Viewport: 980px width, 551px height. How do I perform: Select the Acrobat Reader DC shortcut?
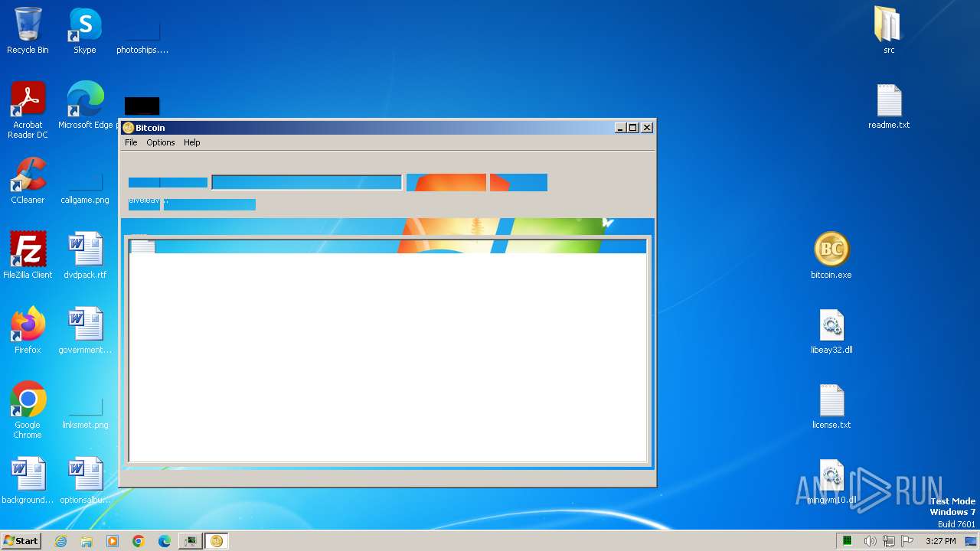(x=28, y=110)
